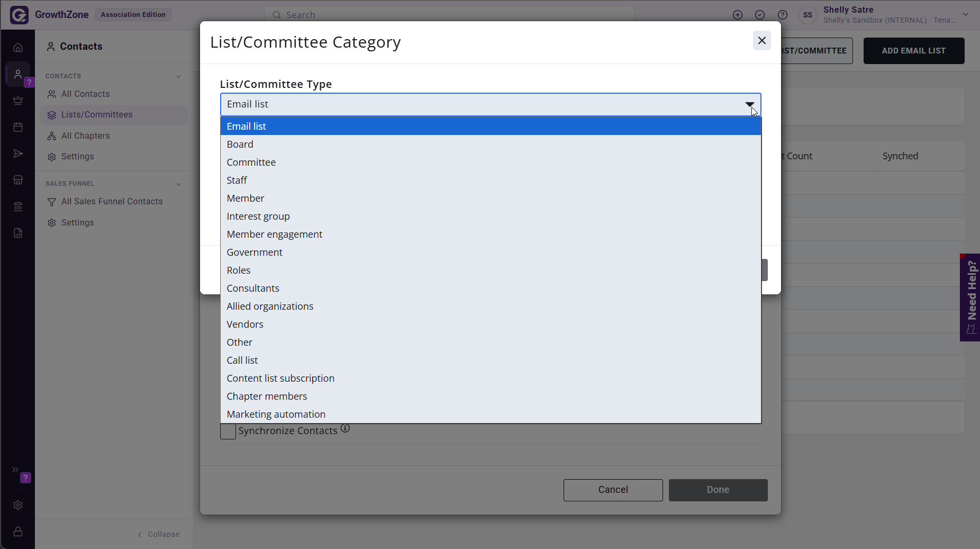Select Call list option
Viewport: 980px width, 549px height.
(491, 360)
